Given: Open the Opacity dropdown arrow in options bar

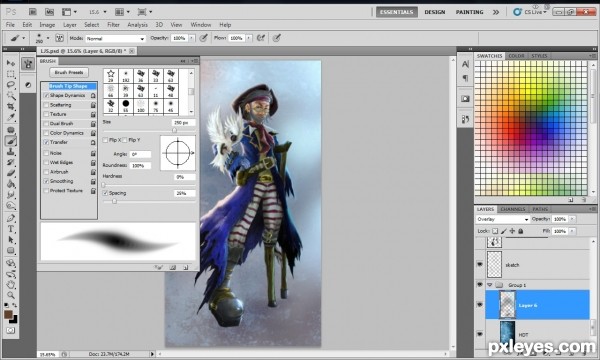Looking at the screenshot, I should coord(192,38).
